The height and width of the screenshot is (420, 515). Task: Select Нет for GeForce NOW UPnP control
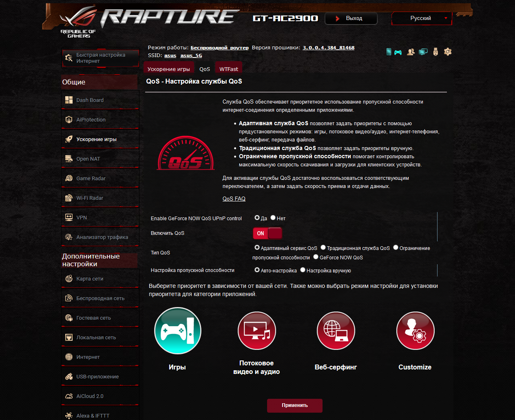pyautogui.click(x=273, y=218)
